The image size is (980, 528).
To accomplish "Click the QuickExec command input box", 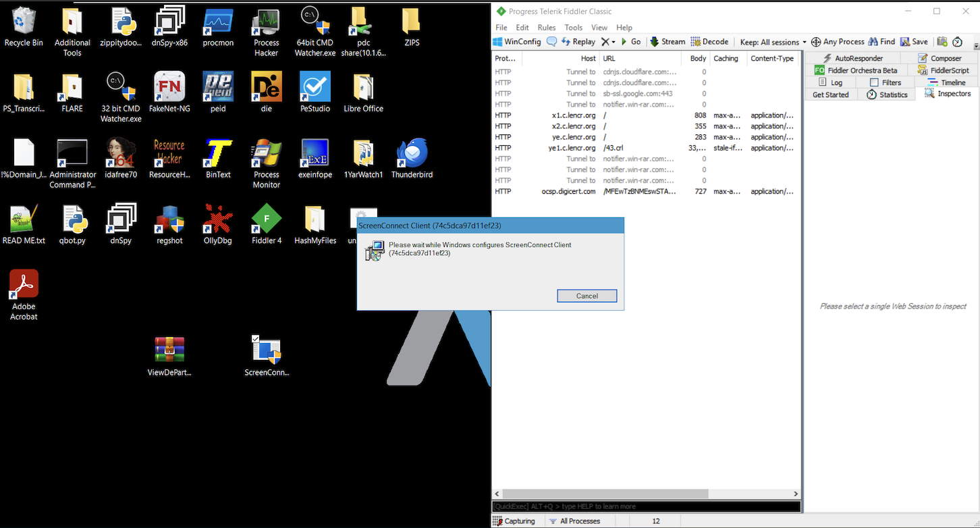I will pos(647,506).
